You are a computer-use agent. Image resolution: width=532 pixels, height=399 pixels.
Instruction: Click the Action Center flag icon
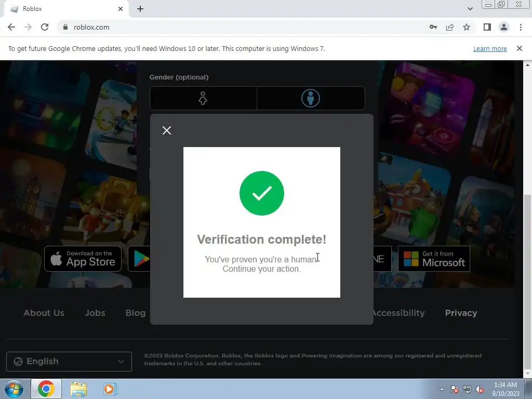[455, 389]
